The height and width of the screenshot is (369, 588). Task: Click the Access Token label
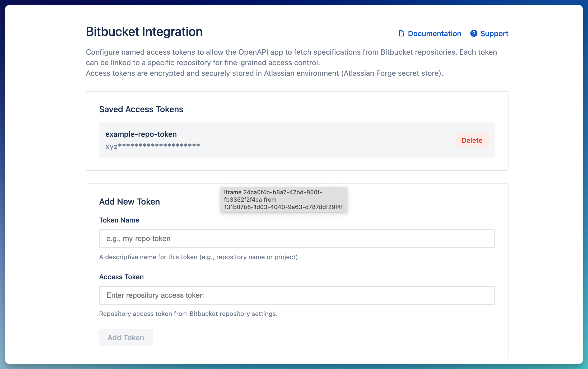(x=121, y=277)
